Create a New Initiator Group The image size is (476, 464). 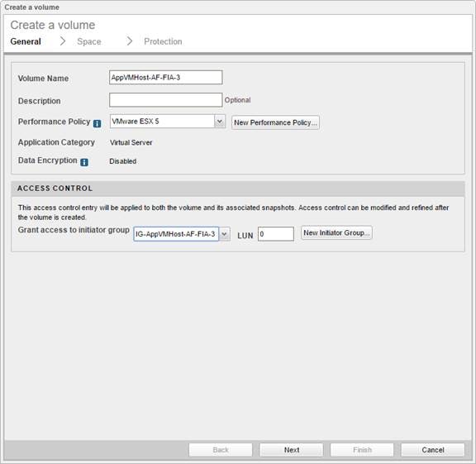pos(336,232)
